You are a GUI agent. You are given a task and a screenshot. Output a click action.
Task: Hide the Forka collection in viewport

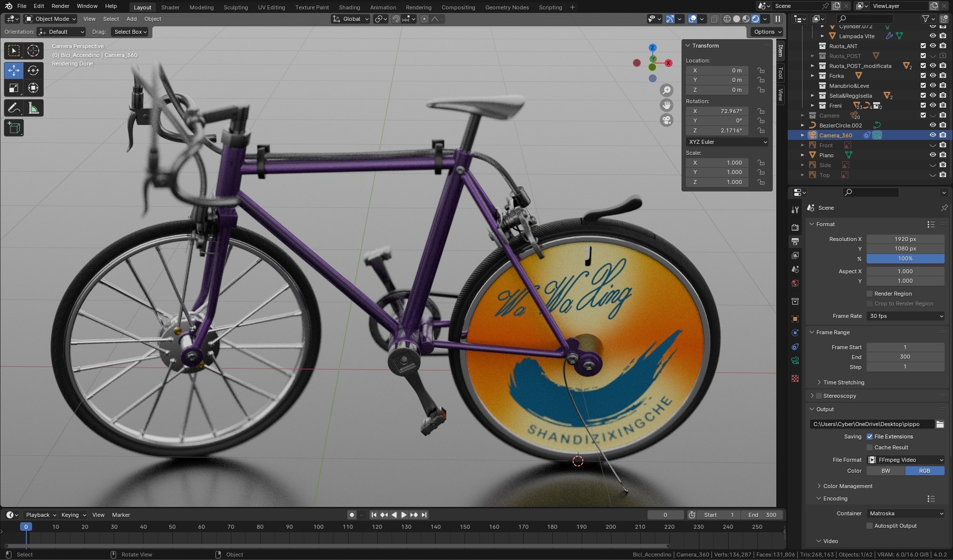click(933, 75)
